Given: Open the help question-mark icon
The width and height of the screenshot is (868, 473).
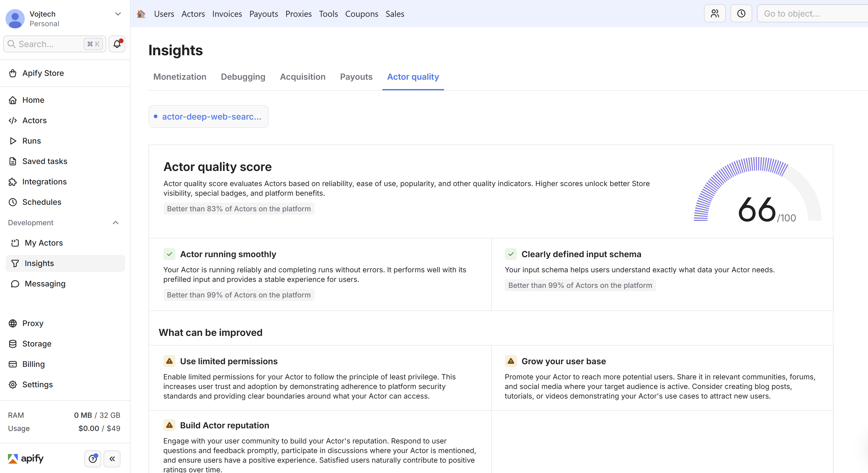Looking at the screenshot, I should (93, 459).
